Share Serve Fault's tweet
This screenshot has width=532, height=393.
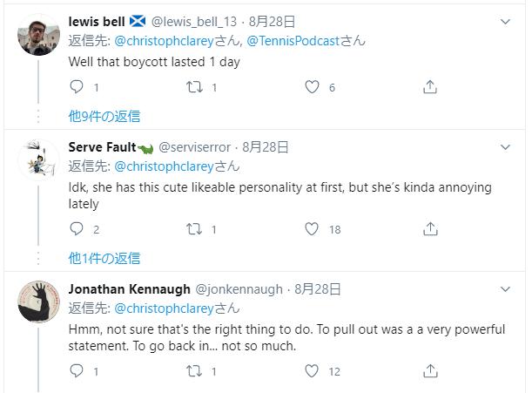pyautogui.click(x=429, y=229)
